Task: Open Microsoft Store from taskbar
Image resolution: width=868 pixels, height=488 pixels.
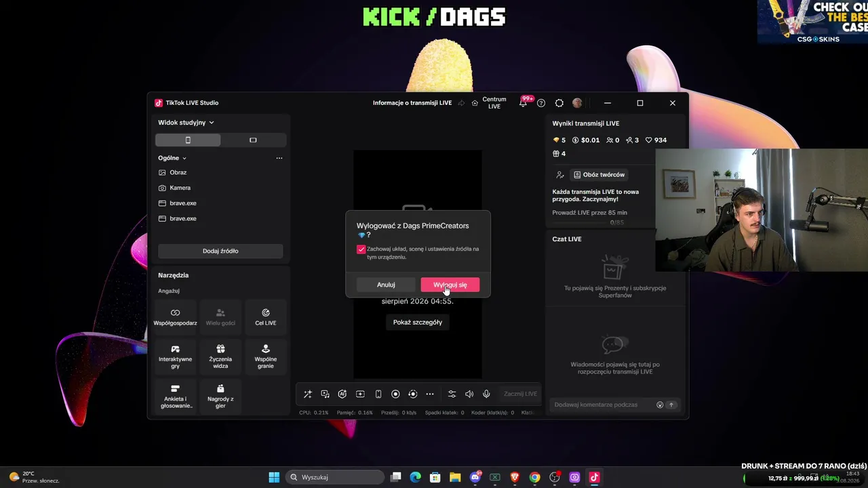Action: pyautogui.click(x=435, y=477)
